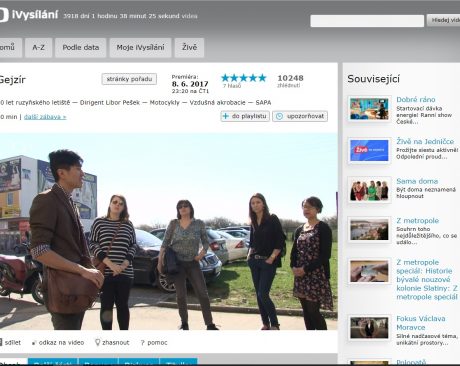Open the Sama doma title link
The image size is (460, 366).
(417, 181)
